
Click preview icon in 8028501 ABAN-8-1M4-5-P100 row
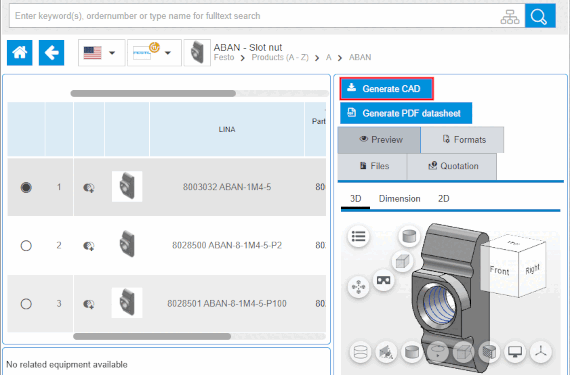pyautogui.click(x=89, y=304)
